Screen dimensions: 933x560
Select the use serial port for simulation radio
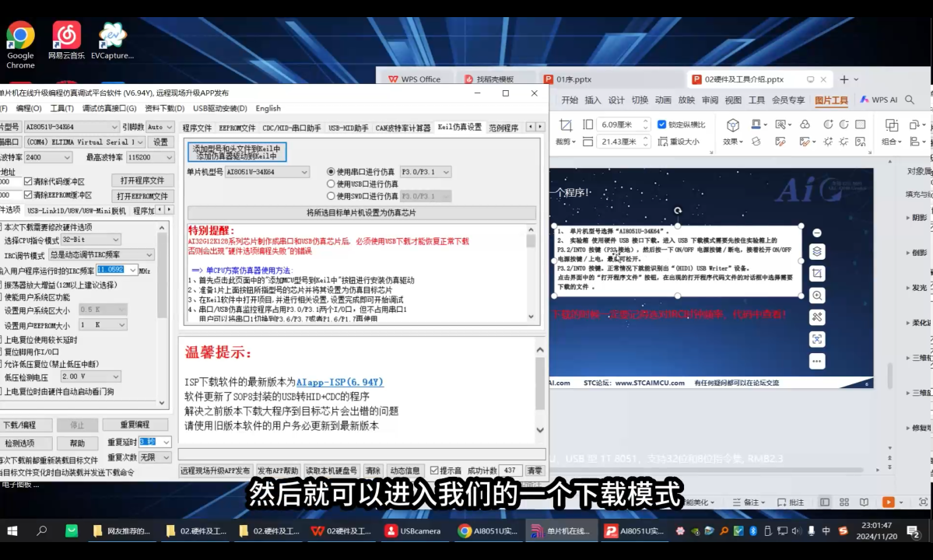[x=331, y=172]
